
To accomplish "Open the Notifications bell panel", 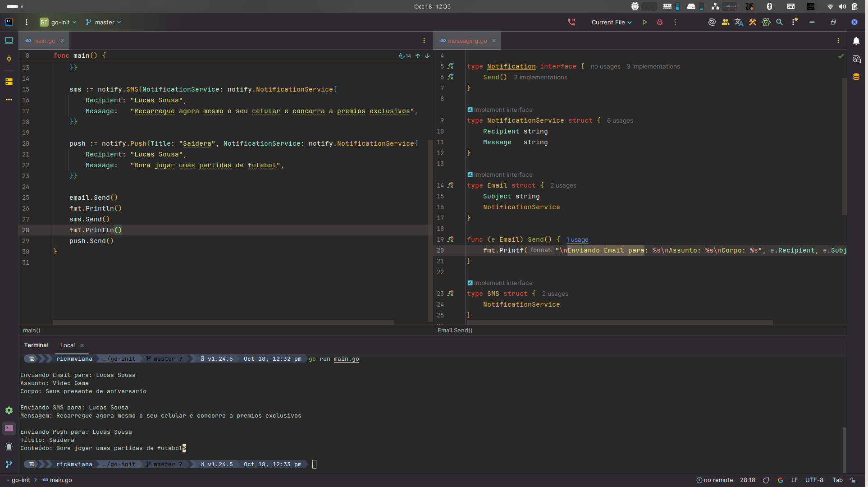I will pyautogui.click(x=856, y=41).
